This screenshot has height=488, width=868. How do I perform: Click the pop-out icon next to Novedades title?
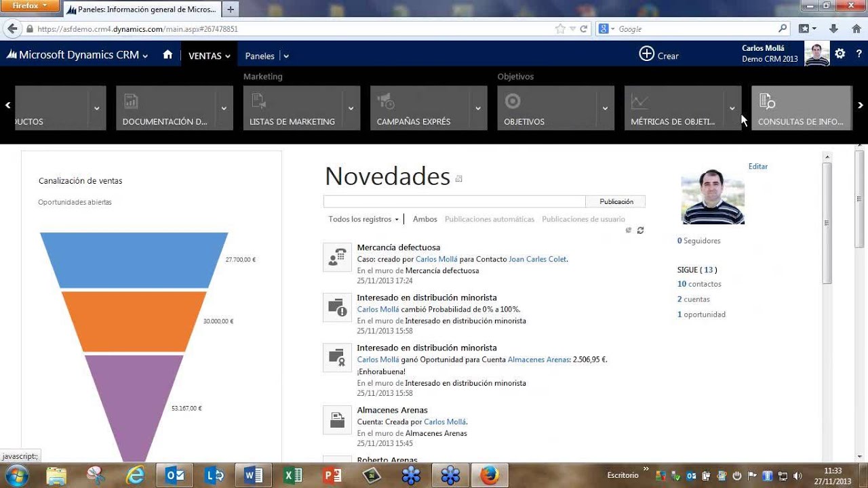click(458, 179)
